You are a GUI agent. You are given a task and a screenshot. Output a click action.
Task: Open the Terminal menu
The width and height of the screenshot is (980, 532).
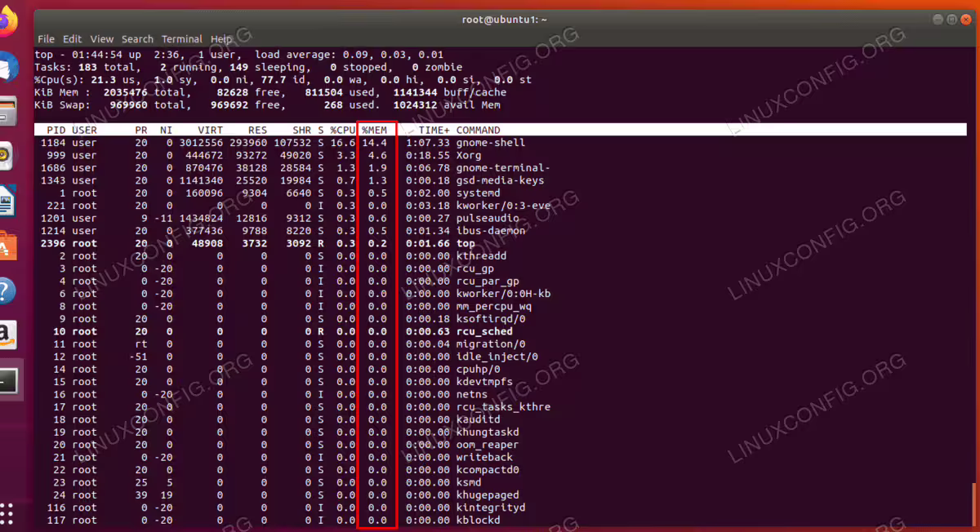pyautogui.click(x=181, y=39)
